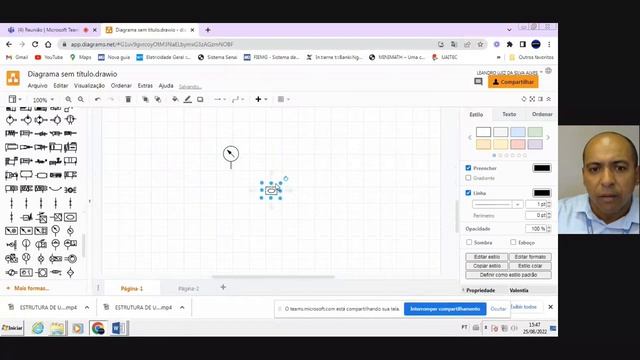Click the Compartilhar button
This screenshot has width=640, height=360.
point(513,82)
